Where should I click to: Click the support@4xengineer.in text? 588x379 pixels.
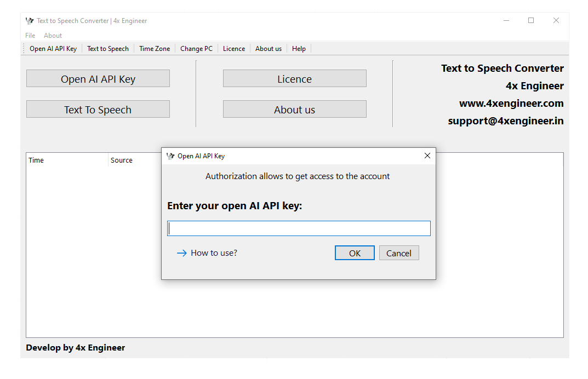(x=506, y=121)
